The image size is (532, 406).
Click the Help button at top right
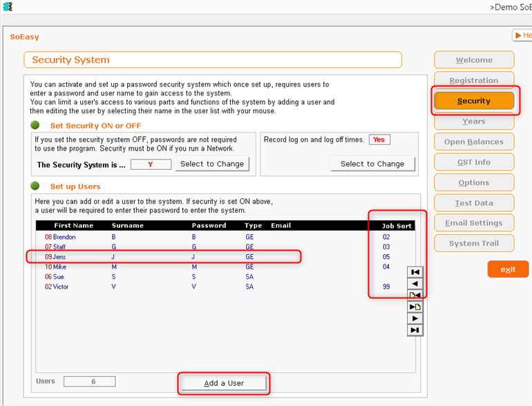522,35
